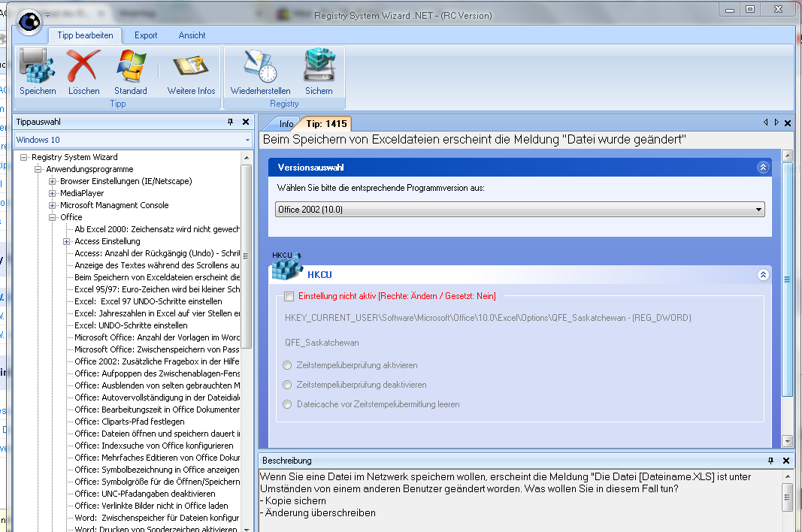Select 'Office: UNC-Pfadangaben deaktivieren' item

(145, 494)
